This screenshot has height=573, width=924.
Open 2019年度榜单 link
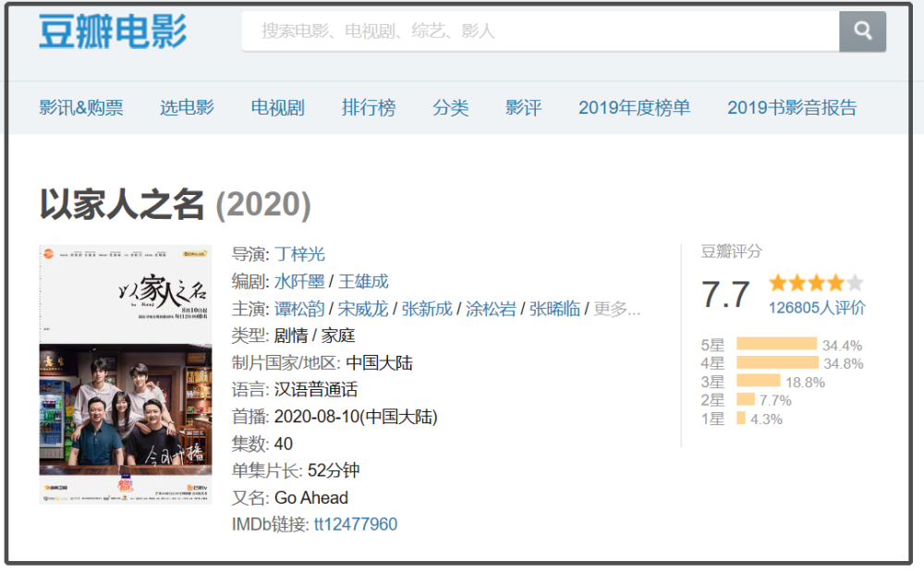(634, 108)
